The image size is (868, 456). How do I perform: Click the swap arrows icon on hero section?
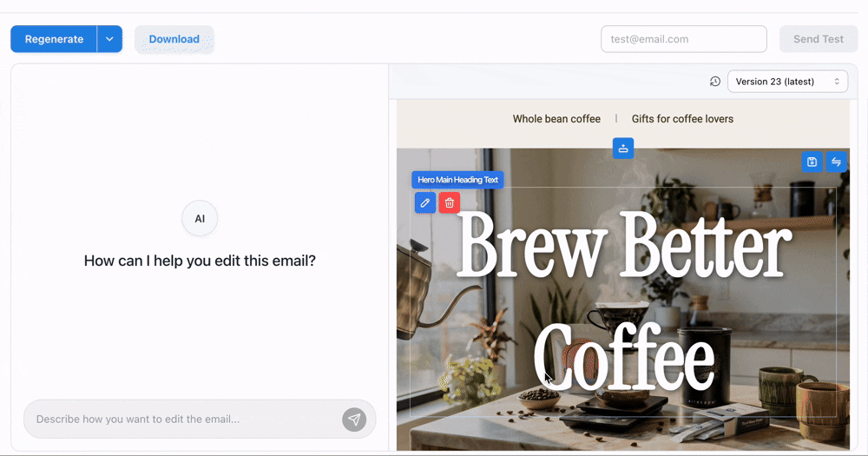click(836, 162)
